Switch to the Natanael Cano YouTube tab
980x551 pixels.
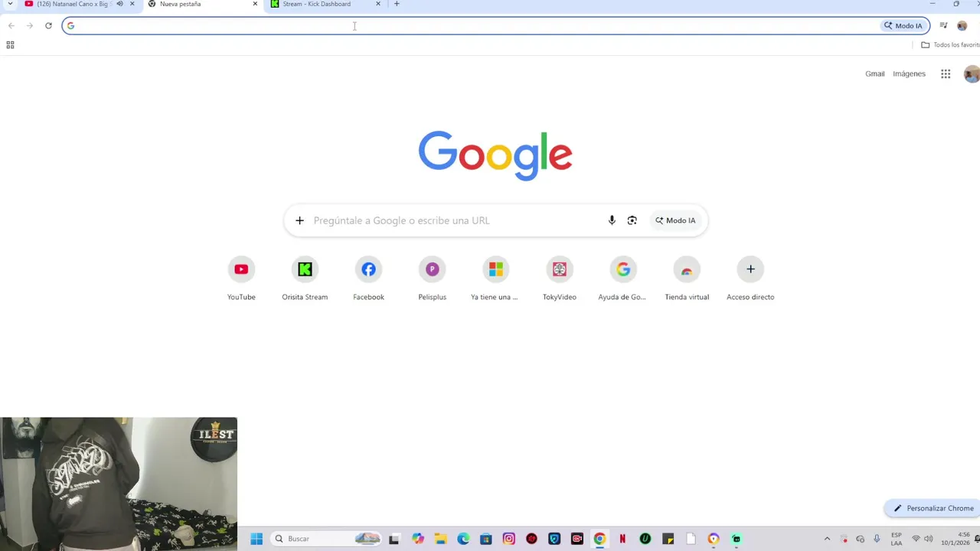click(x=73, y=4)
